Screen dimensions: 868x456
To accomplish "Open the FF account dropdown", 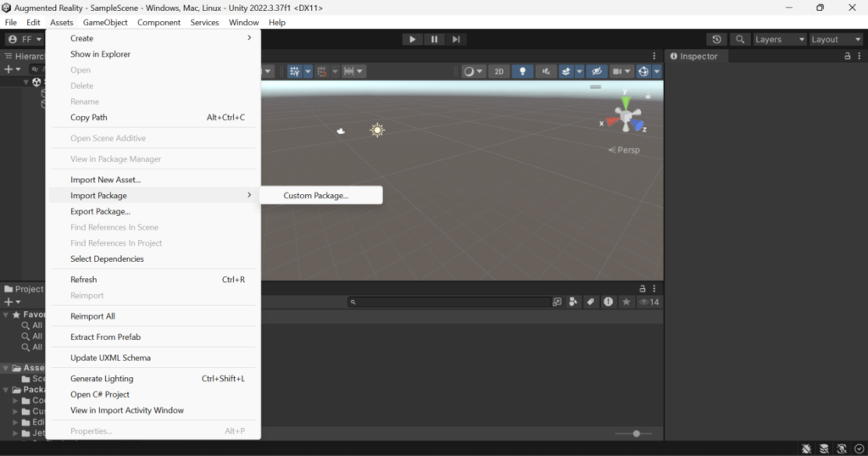I will [25, 39].
